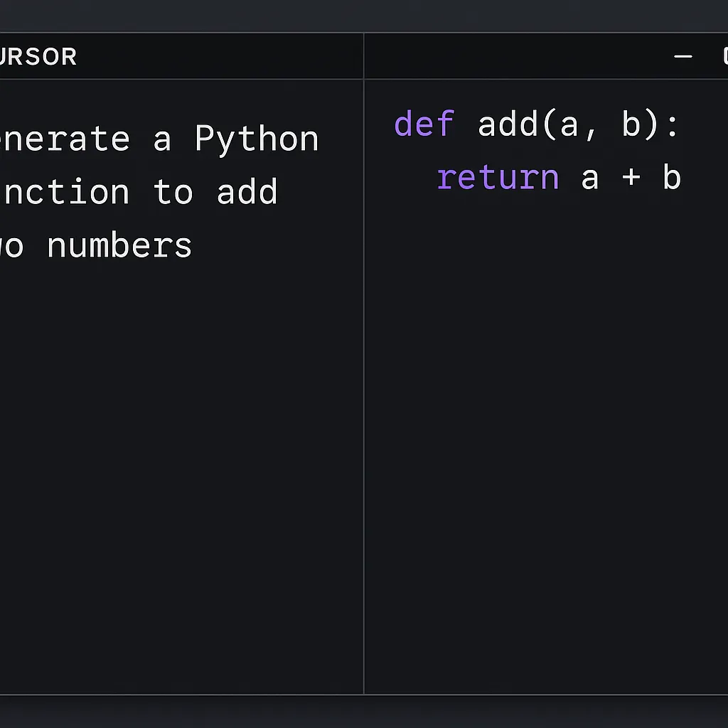Click parameter 'a' inside the function parentheses
This screenshot has width=728, height=728.
point(569,126)
